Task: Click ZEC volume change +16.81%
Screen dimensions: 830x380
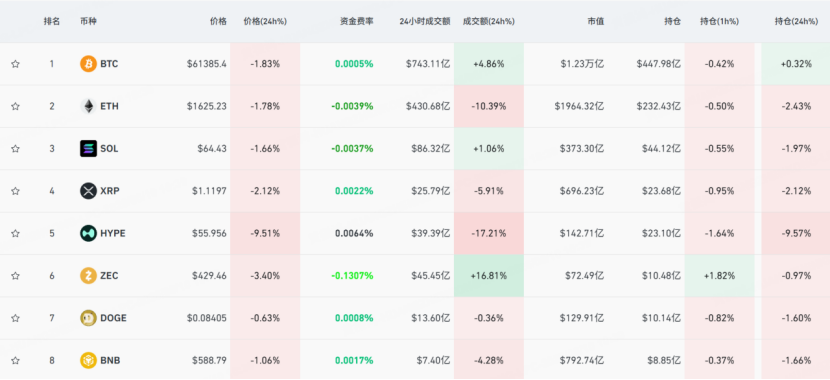Action: point(489,276)
